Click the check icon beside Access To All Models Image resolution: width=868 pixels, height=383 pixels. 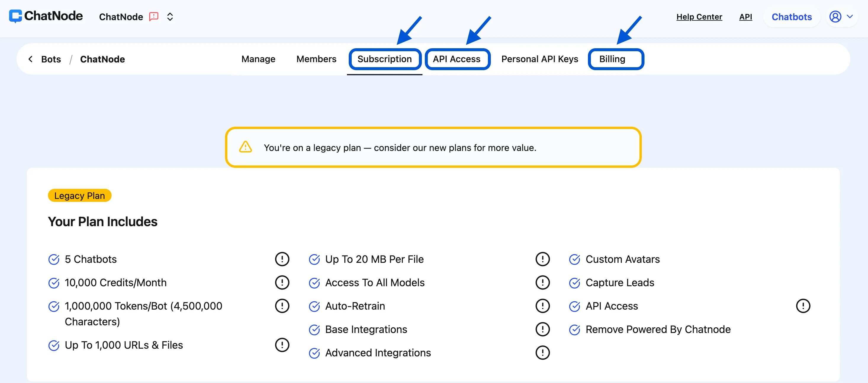pos(314,283)
